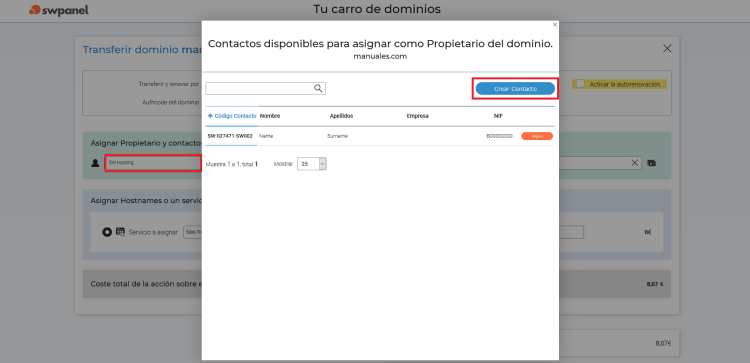
Task: Assign the contact SW-027471-SW002 with orange button
Action: tap(537, 136)
